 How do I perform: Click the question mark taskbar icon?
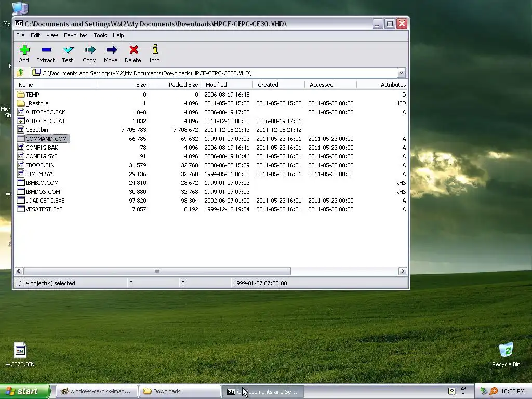coord(451,391)
